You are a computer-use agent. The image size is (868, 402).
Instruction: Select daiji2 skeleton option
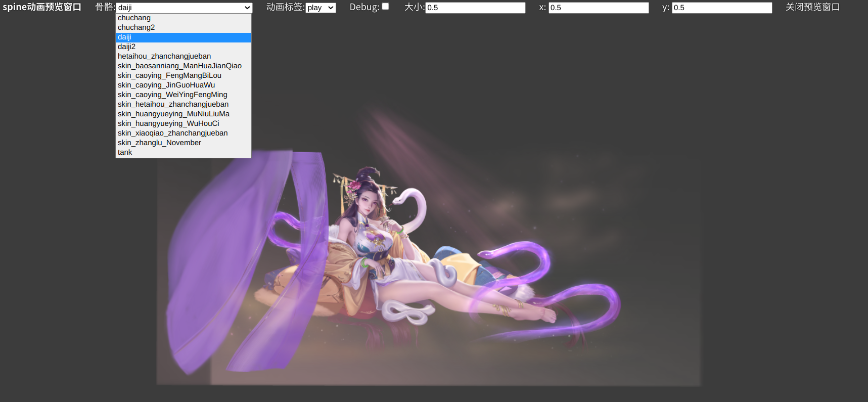click(184, 47)
